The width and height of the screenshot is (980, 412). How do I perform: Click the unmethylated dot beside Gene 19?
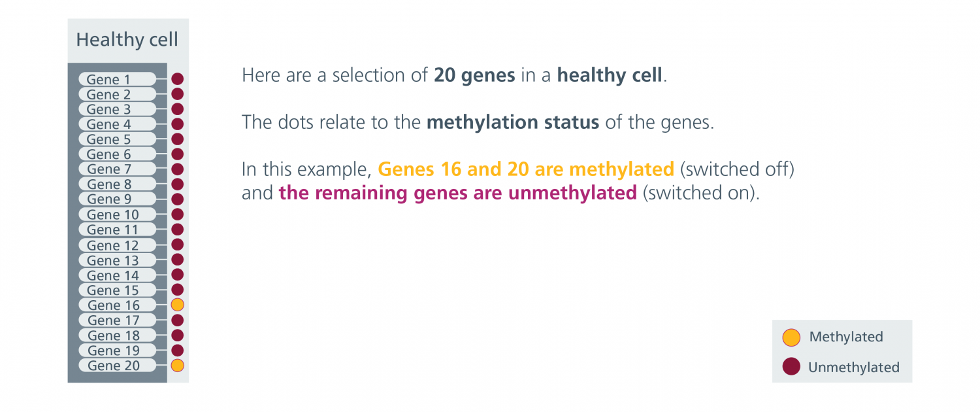pos(177,350)
